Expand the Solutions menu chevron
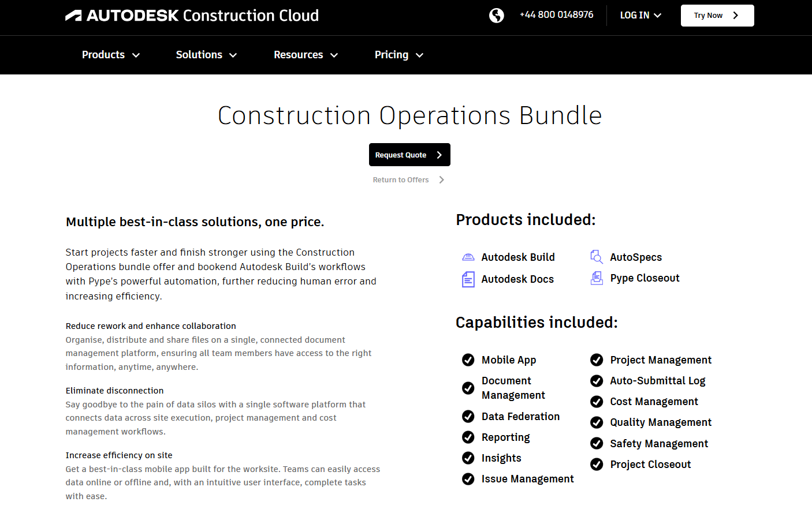Viewport: 812px width, 513px height. click(233, 55)
